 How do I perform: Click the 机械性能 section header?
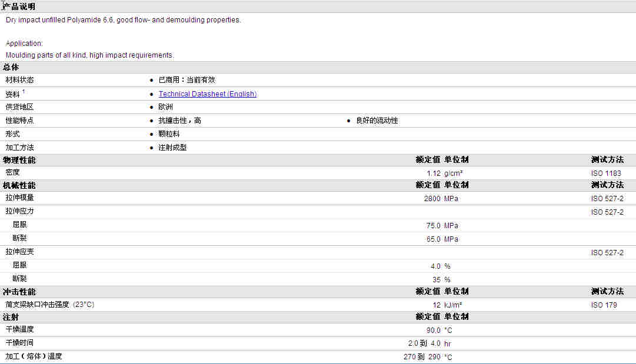(x=19, y=185)
